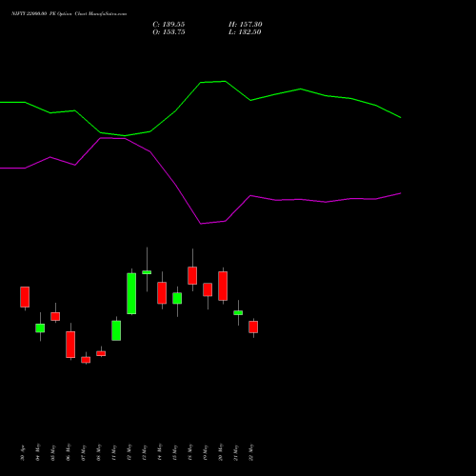Select the 22 May date label
The width and height of the screenshot is (476, 476).
click(x=251, y=452)
